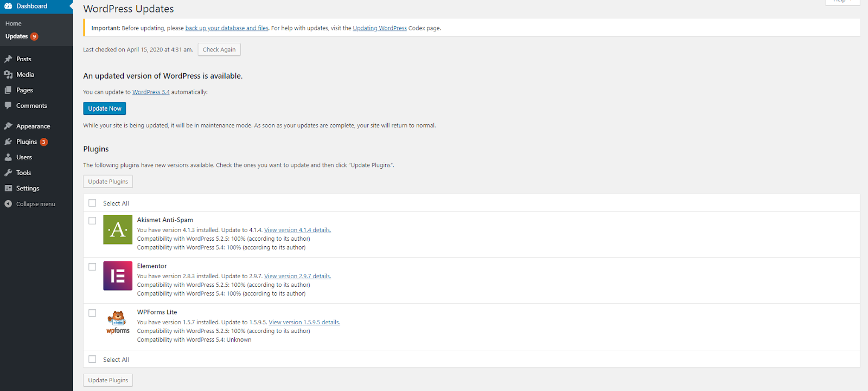Click the Collapse menu arrow icon
The height and width of the screenshot is (391, 868).
[8, 204]
